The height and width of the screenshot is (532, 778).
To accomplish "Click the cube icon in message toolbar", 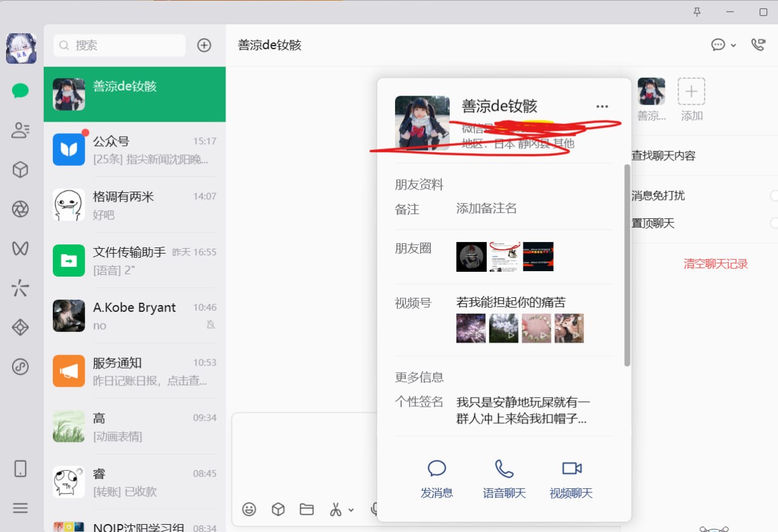I will coord(278,510).
